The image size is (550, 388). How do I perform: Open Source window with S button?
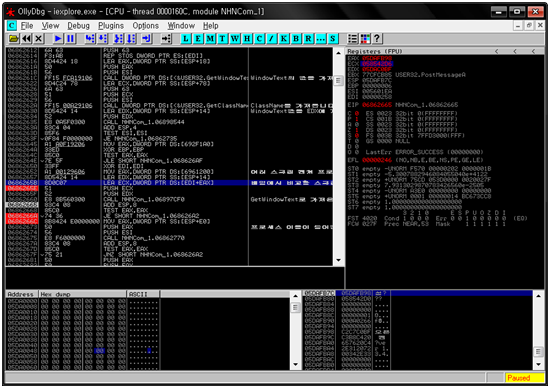(x=333, y=39)
